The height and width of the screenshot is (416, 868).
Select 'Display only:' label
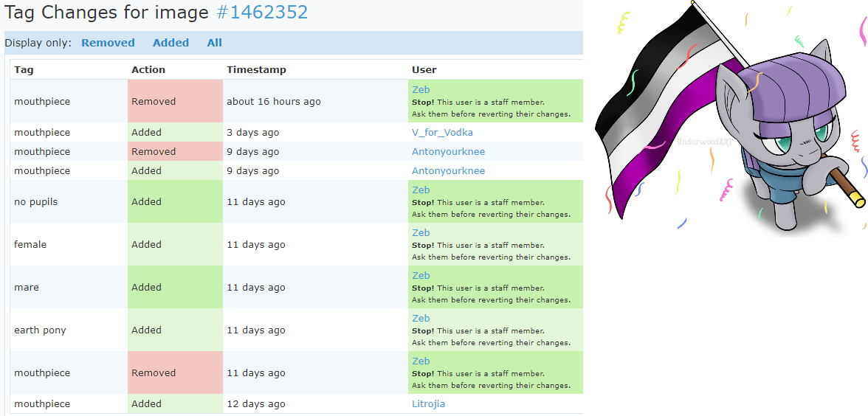tap(38, 43)
